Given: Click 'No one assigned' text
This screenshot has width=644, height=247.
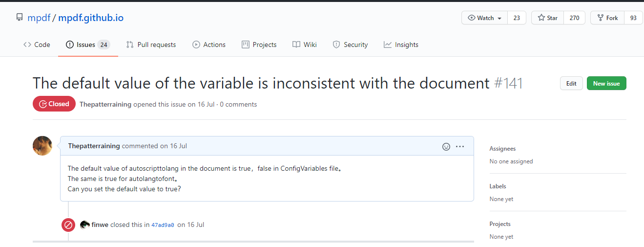Looking at the screenshot, I should pos(511,161).
